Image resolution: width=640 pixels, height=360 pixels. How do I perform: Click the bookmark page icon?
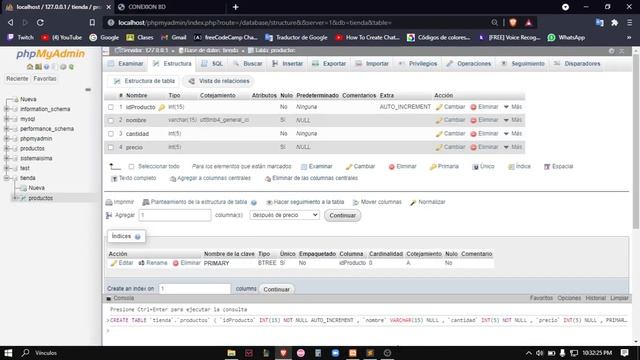point(92,22)
